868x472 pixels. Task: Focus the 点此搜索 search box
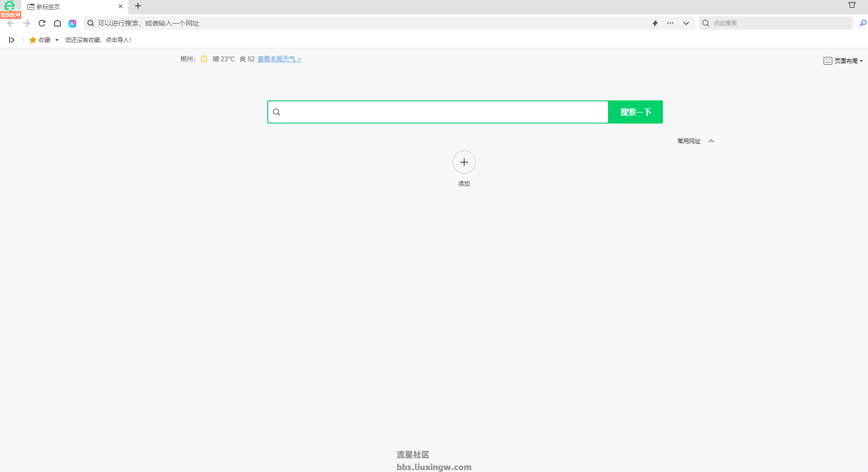tap(776, 23)
